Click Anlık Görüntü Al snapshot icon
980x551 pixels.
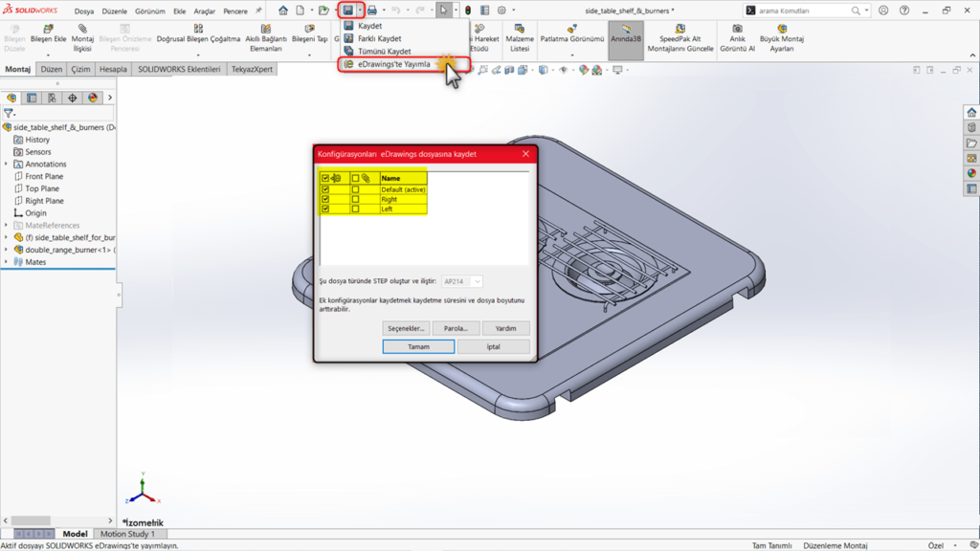tap(737, 37)
